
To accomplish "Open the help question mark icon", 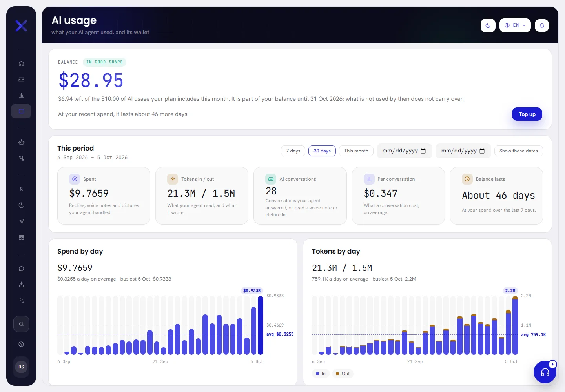I will [21, 344].
